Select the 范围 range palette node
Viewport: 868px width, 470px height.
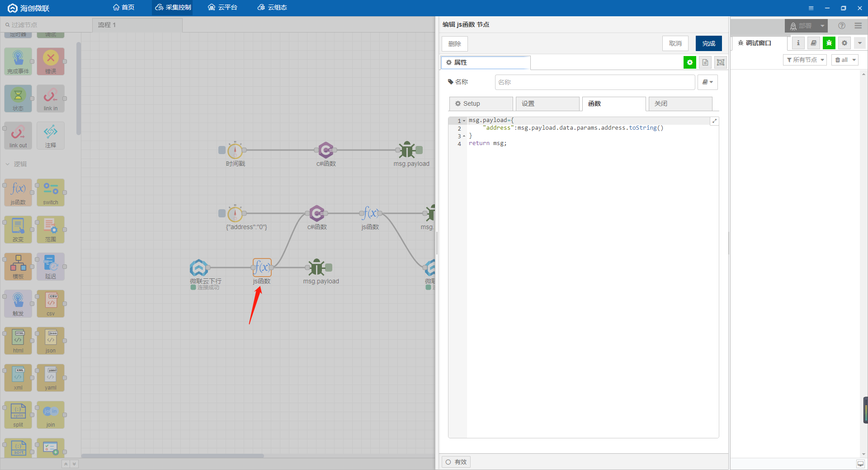click(x=51, y=230)
